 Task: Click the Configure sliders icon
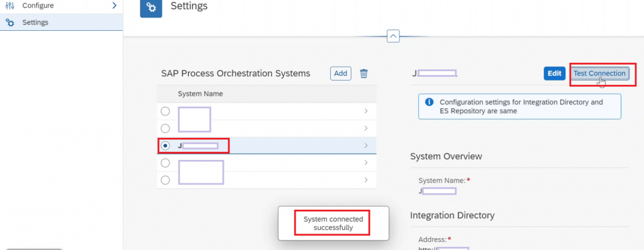coord(10,5)
